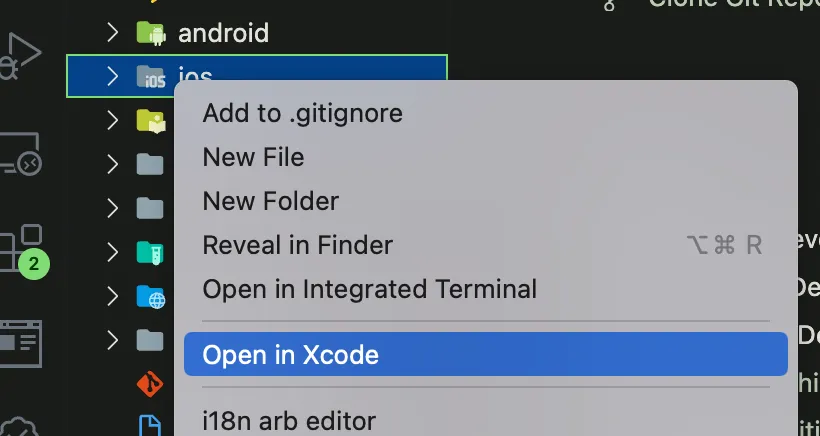
Task: Click the orange git file icon
Action: pyautogui.click(x=150, y=384)
